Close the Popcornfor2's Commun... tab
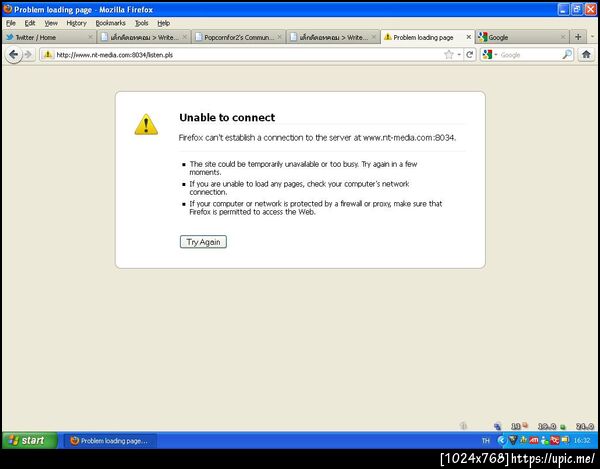600x469 pixels. pos(279,37)
